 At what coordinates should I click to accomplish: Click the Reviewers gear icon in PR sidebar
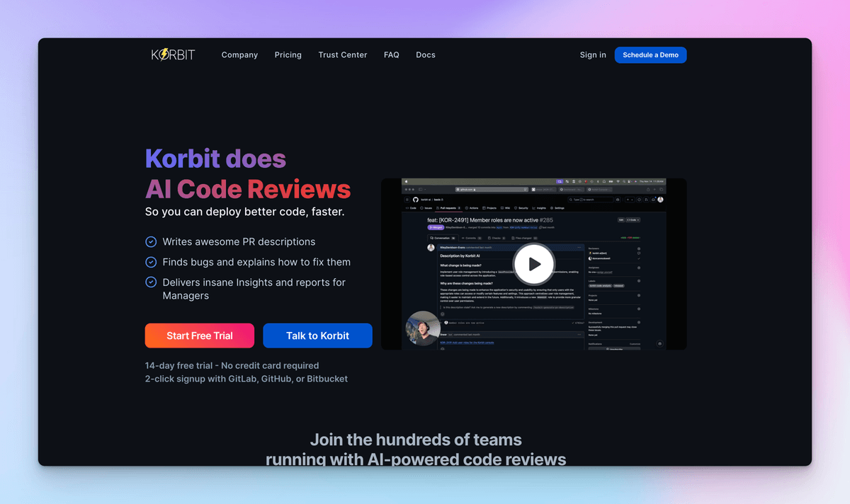point(638,248)
